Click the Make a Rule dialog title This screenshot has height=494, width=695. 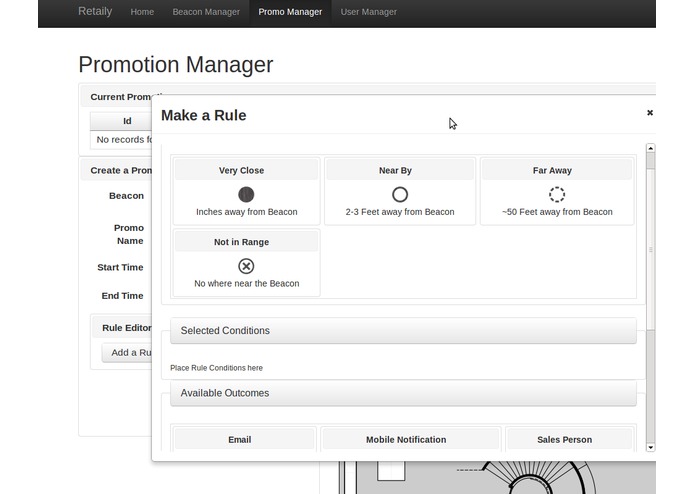point(203,115)
